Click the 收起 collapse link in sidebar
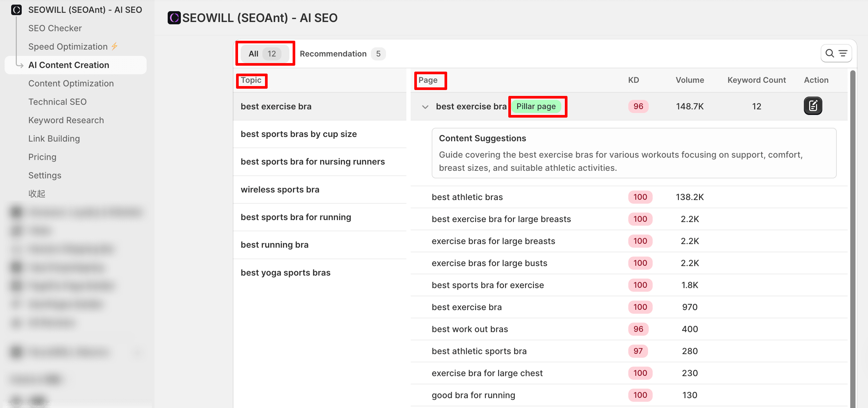The width and height of the screenshot is (868, 408). 36,193
